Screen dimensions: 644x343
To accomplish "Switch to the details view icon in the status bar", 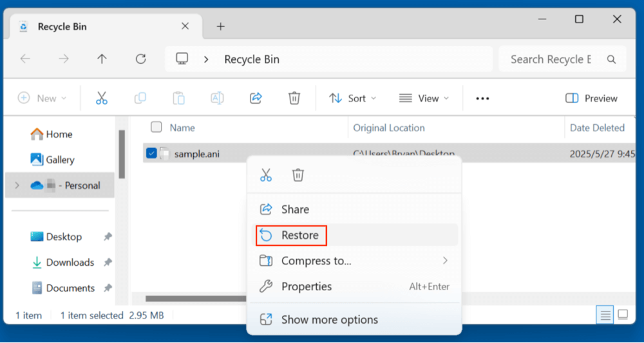I will (x=605, y=315).
